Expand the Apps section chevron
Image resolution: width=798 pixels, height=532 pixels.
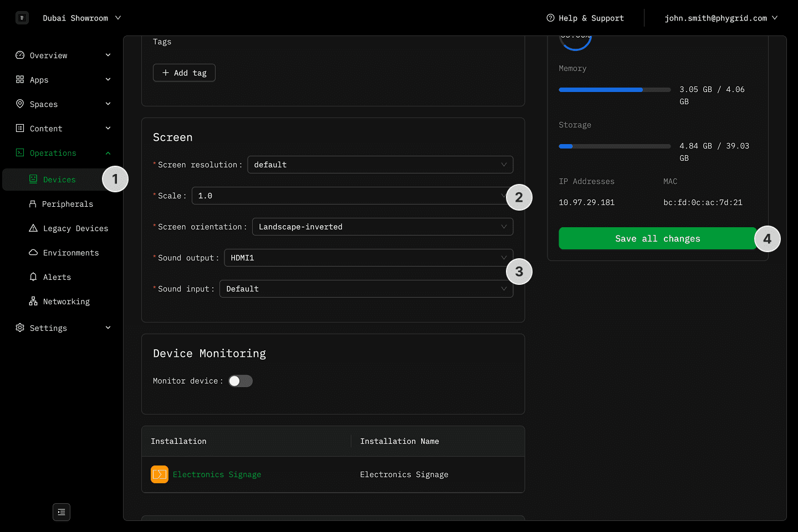[x=108, y=79]
